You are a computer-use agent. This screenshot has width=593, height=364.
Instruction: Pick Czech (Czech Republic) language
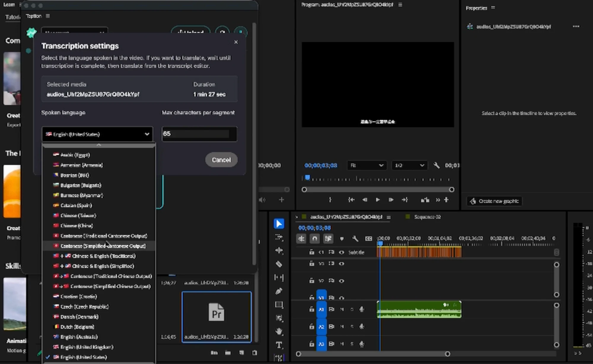99,307
